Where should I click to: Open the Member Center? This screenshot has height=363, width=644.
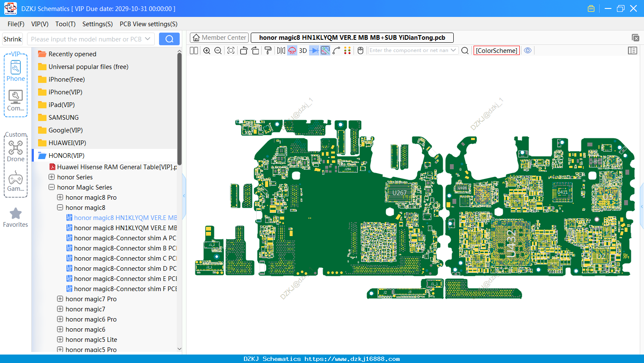coord(219,38)
